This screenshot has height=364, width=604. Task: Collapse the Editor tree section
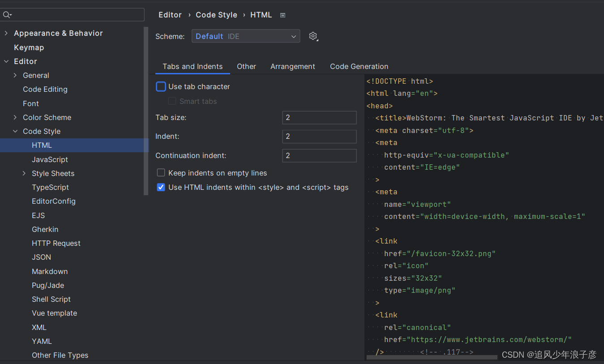tap(6, 61)
